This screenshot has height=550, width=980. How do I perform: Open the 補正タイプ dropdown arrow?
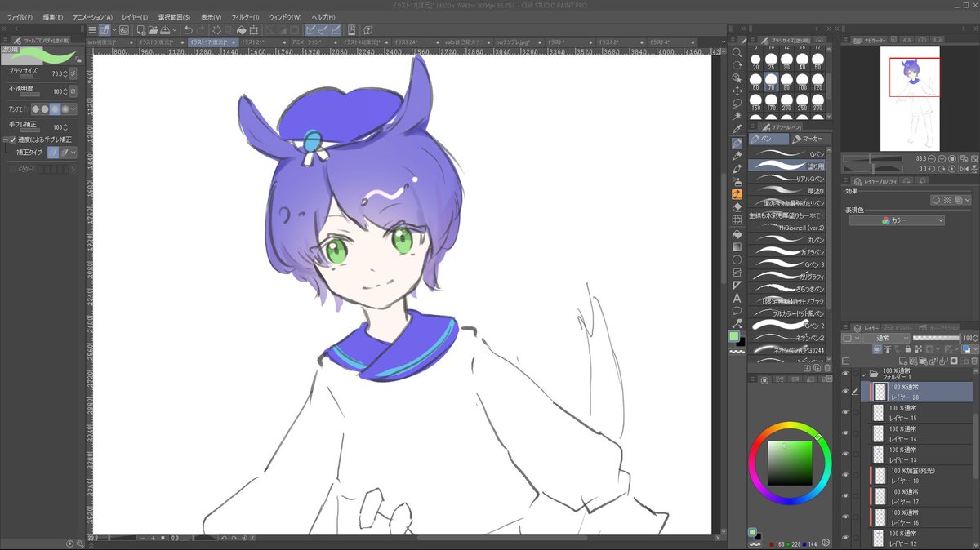(73, 153)
